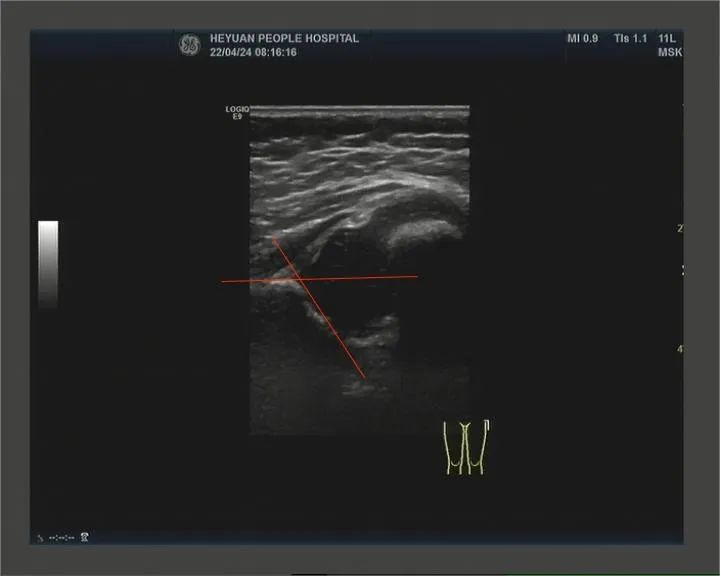Screen dimensions: 720x576
Task: Click the TIs 1.1 indicator
Action: (631, 39)
